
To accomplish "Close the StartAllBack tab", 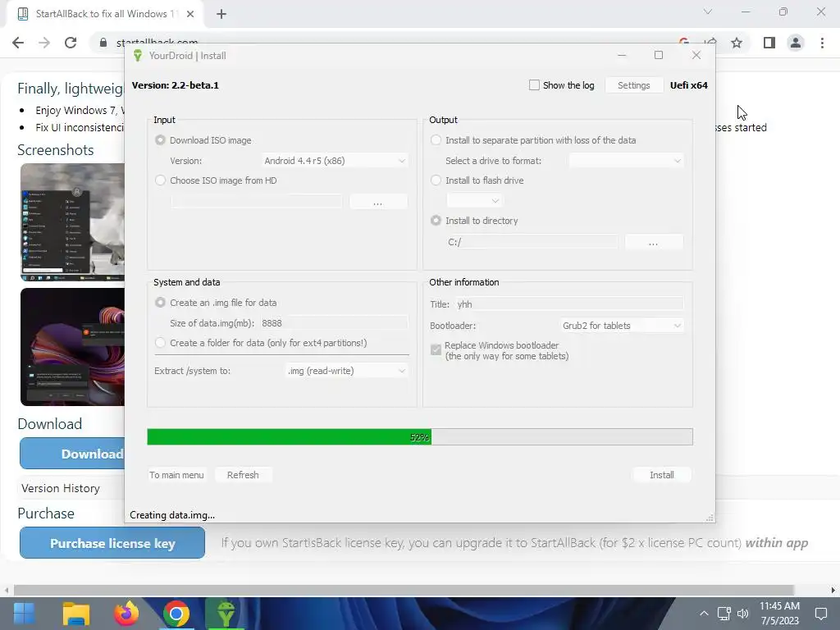I will point(190,14).
